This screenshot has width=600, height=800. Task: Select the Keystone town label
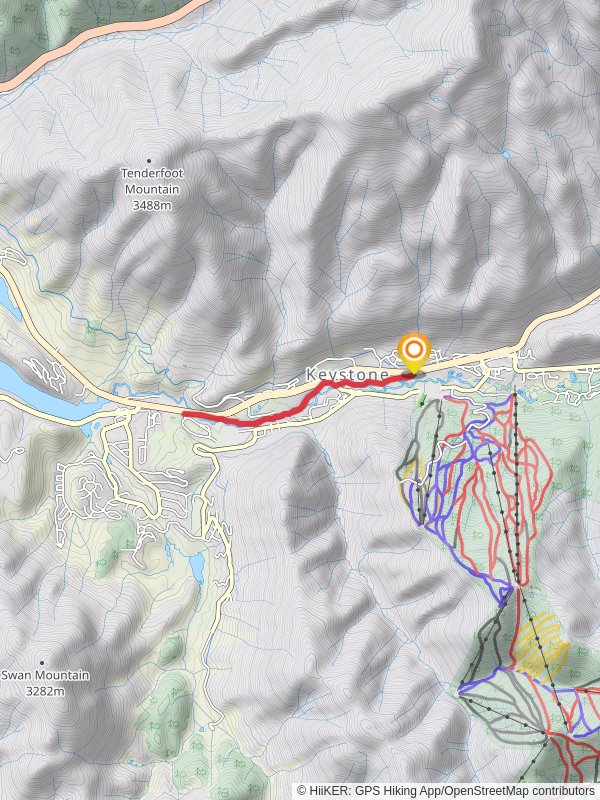click(347, 374)
